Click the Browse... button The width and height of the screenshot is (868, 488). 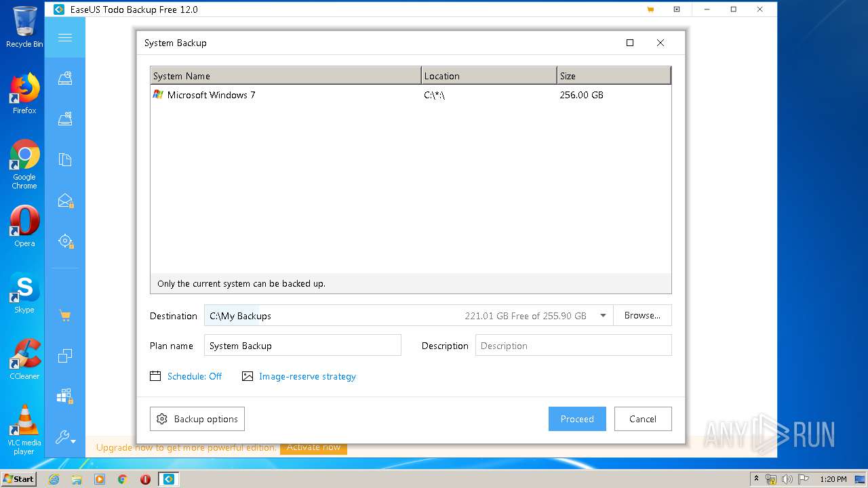642,315
